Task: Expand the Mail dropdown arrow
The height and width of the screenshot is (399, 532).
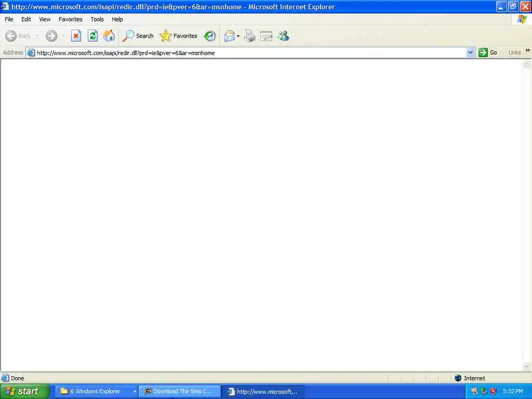Action: 238,36
